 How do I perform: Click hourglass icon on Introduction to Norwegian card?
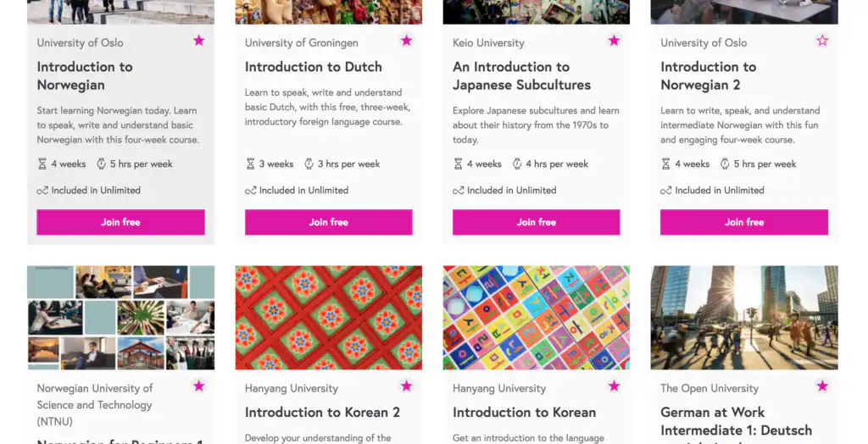pyautogui.click(x=42, y=164)
